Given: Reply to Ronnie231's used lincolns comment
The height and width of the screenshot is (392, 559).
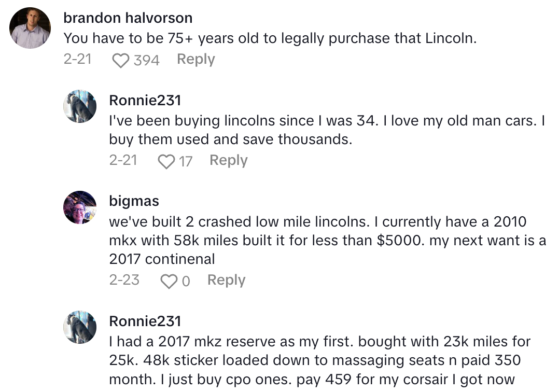Looking at the screenshot, I should pyautogui.click(x=228, y=160).
